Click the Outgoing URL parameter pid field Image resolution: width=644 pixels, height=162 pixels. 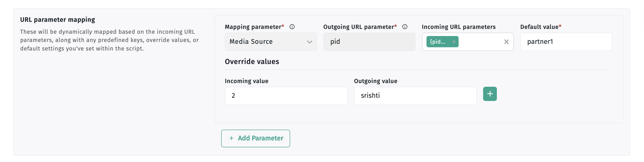pyautogui.click(x=369, y=42)
